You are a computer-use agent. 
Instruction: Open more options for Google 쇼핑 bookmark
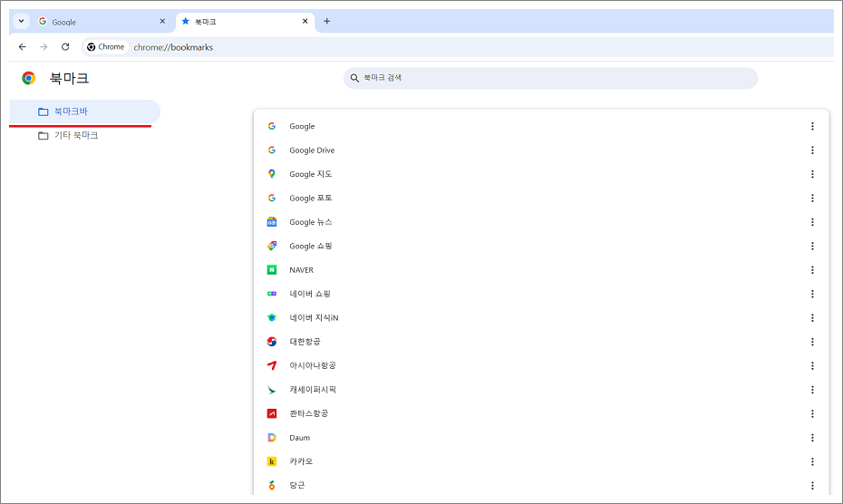click(x=812, y=246)
